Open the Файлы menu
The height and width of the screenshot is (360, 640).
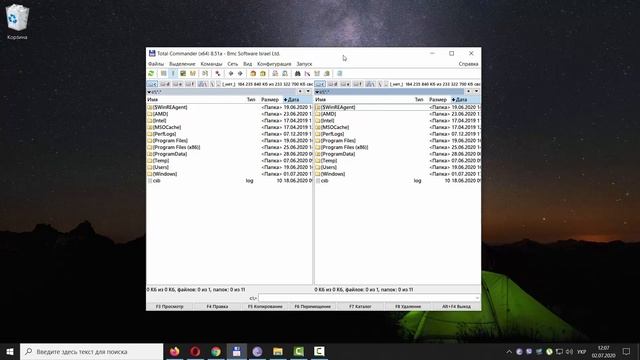pos(156,64)
